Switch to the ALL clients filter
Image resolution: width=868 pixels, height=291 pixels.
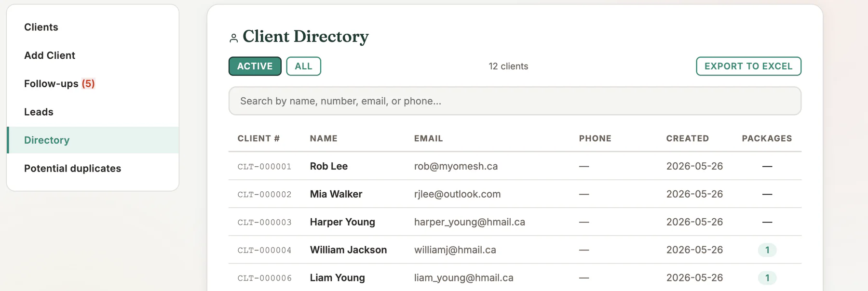click(x=303, y=66)
